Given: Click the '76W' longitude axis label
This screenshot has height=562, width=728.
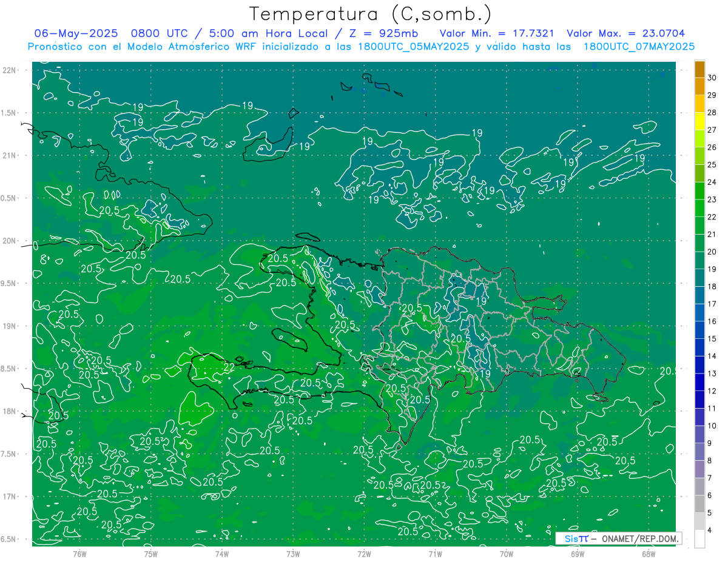Looking at the screenshot, I should [x=79, y=554].
